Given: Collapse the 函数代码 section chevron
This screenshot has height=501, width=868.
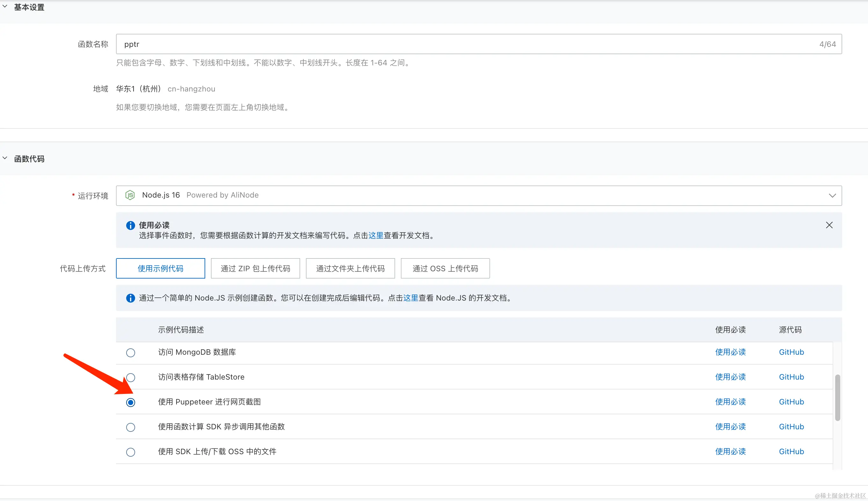Looking at the screenshot, I should coord(5,158).
